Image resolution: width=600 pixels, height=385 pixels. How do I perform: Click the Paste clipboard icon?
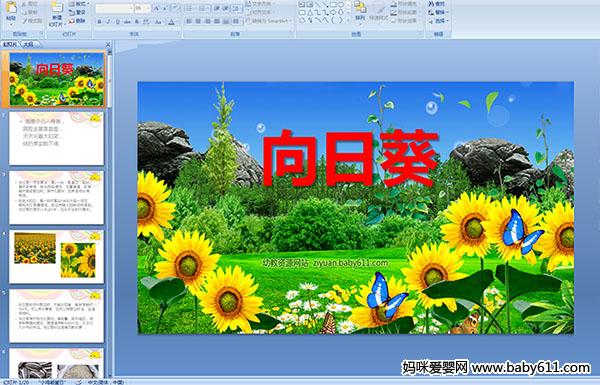click(x=11, y=7)
